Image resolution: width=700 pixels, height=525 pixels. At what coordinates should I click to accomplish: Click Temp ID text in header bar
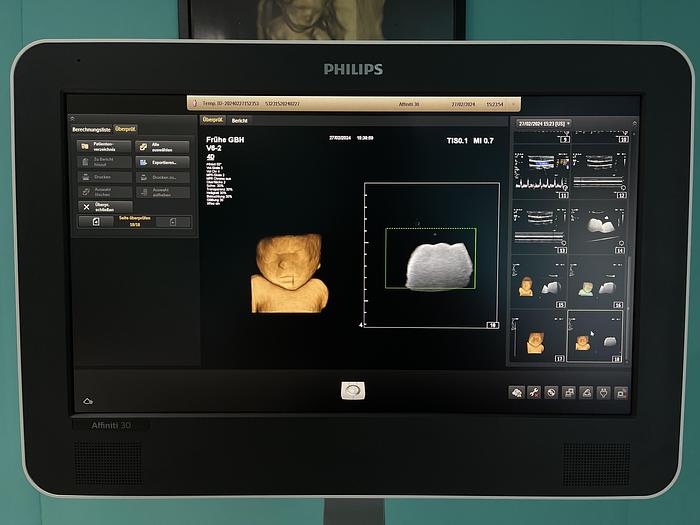point(230,104)
